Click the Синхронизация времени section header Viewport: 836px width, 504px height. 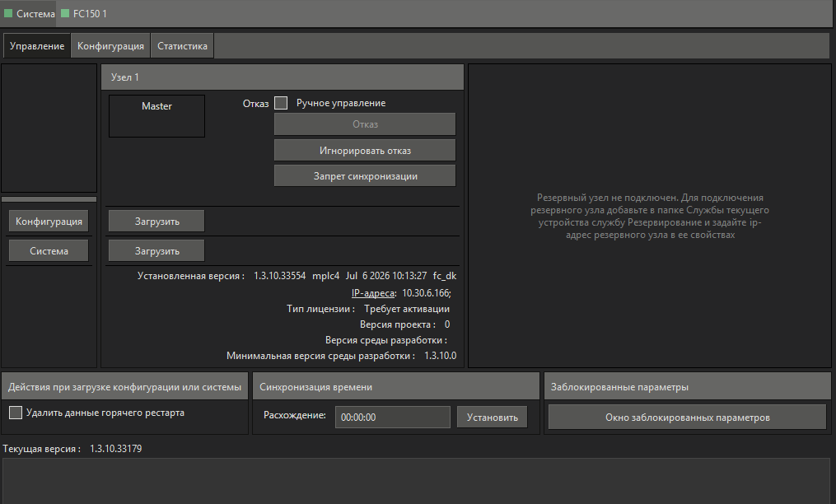point(396,387)
